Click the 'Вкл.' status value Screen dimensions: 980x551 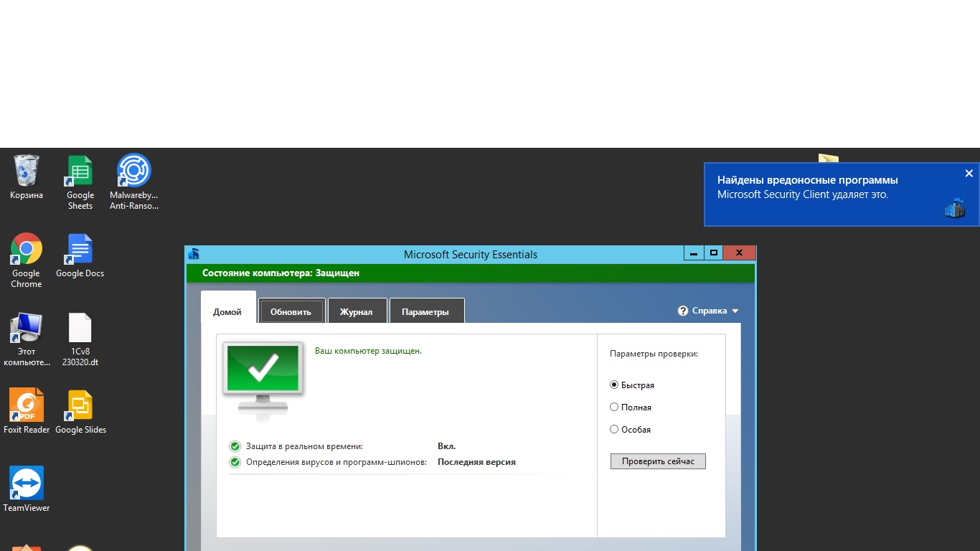tap(447, 446)
